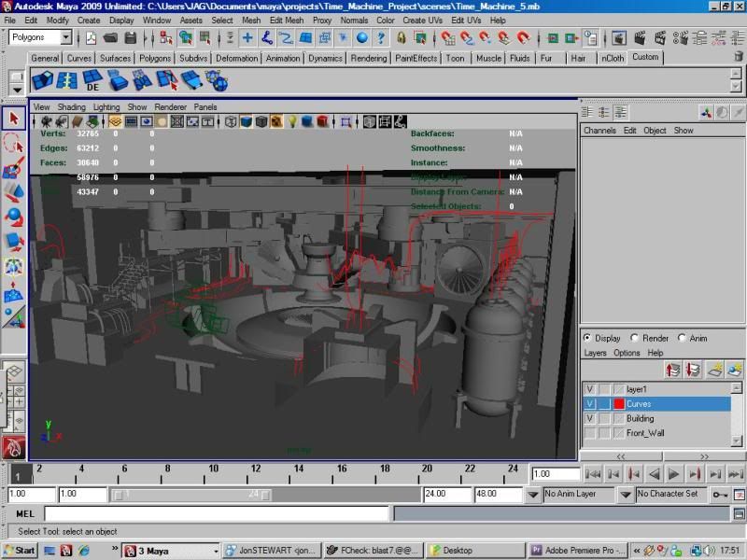
Task: Click the Save Scene floppy disk icon
Action: pos(131,38)
